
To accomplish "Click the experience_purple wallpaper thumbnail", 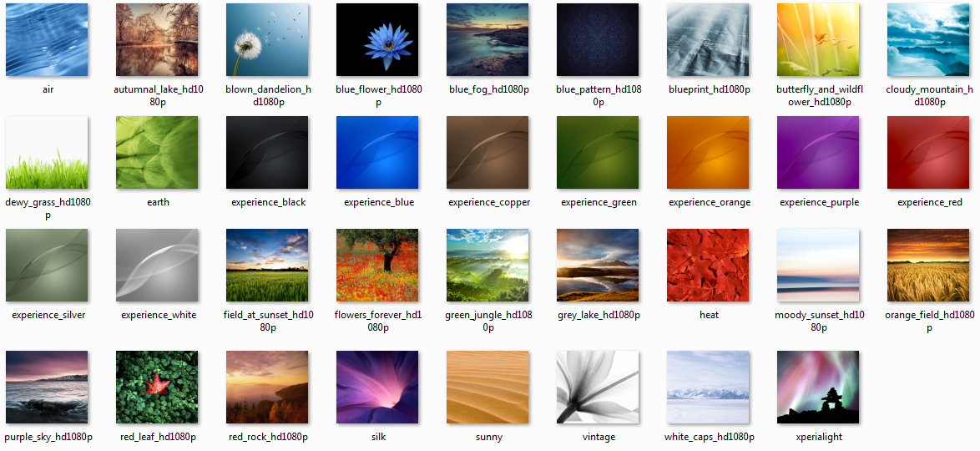I will pos(819,152).
